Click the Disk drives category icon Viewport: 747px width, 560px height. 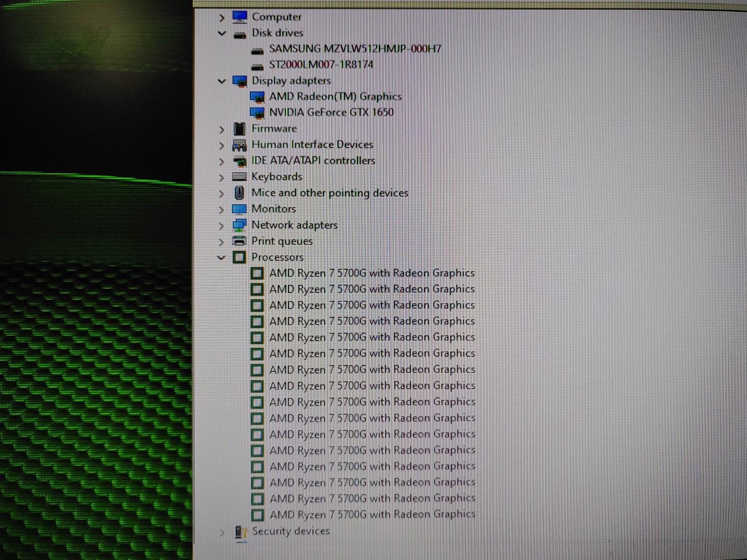(x=240, y=35)
